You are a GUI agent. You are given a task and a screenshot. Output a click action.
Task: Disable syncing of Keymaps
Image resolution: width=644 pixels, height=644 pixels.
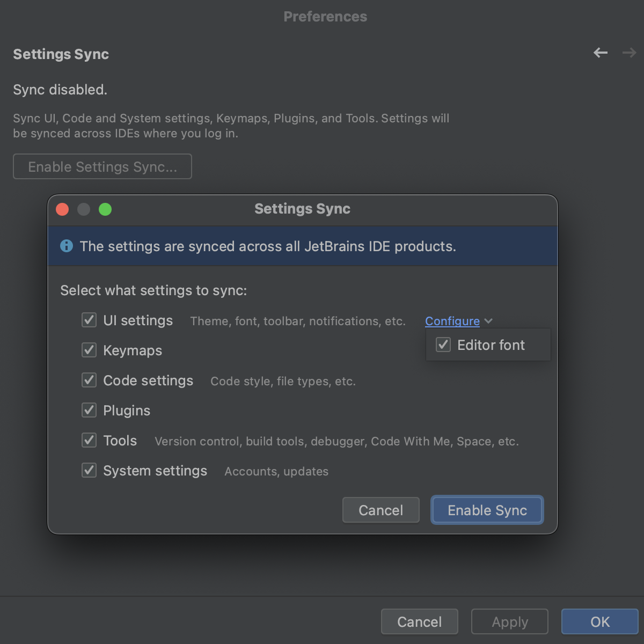click(89, 350)
